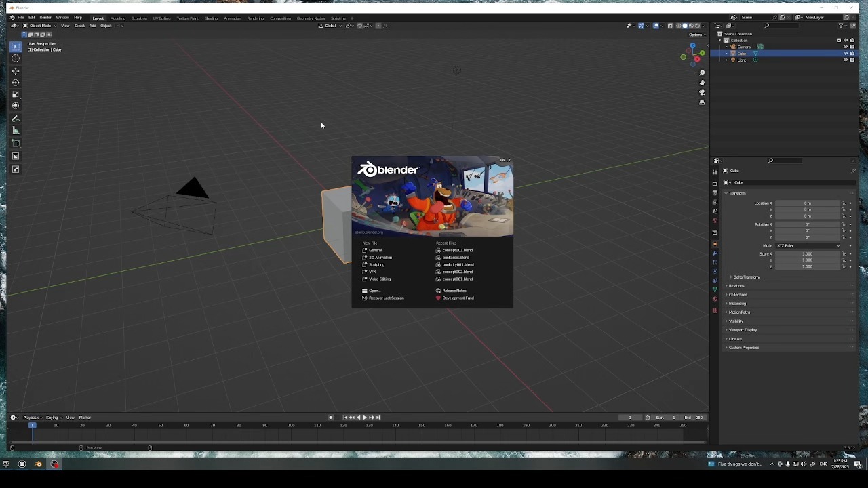Activate the Cursor tool
Screen dimensions: 868x488
pyautogui.click(x=16, y=58)
